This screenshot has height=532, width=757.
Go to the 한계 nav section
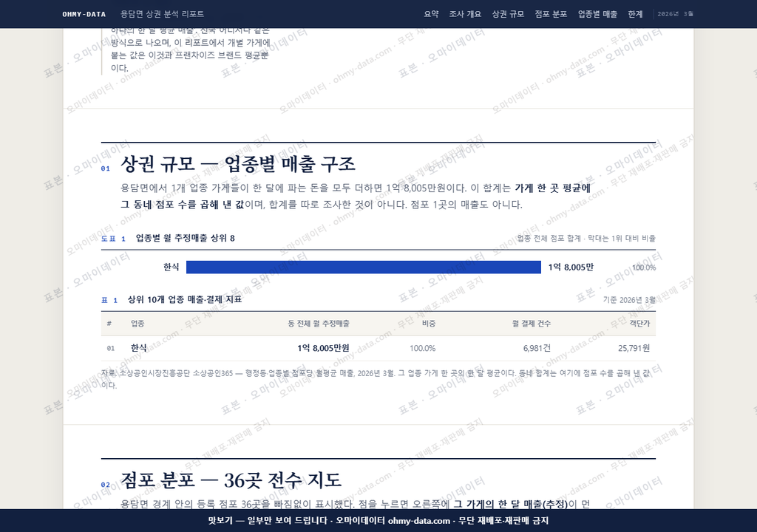635,14
